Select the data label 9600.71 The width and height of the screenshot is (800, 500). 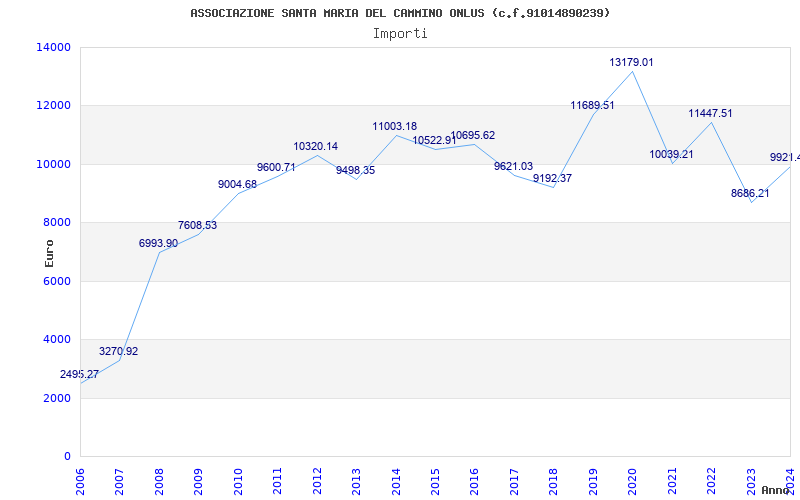pyautogui.click(x=276, y=167)
